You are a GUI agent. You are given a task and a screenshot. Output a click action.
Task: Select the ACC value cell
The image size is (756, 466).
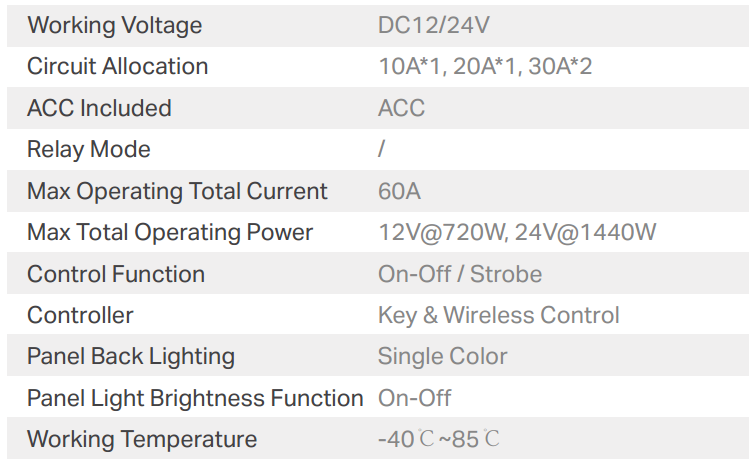(401, 108)
